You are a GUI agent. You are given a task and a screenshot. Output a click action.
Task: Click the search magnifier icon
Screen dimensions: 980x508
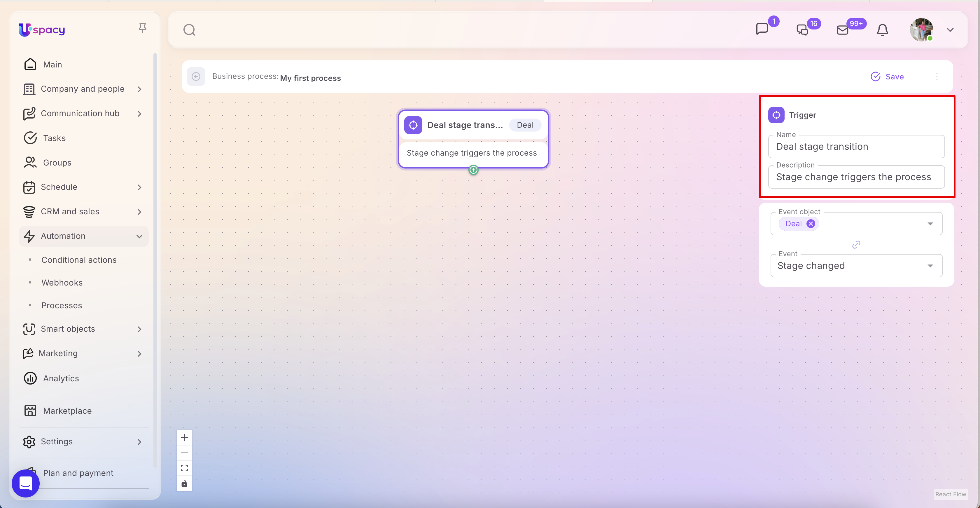click(189, 30)
